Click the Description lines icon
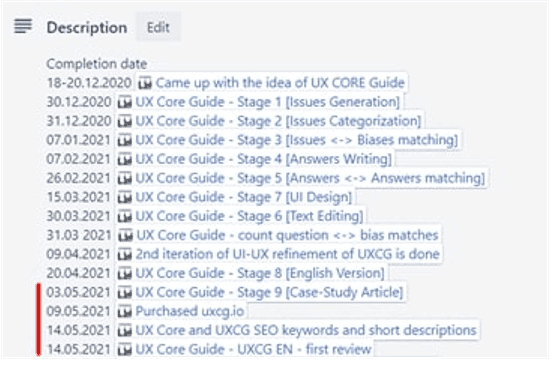Screen dimensions: 553x365 click(x=23, y=26)
